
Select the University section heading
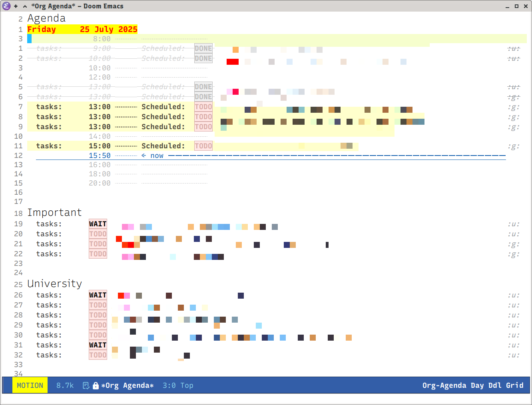tap(54, 283)
